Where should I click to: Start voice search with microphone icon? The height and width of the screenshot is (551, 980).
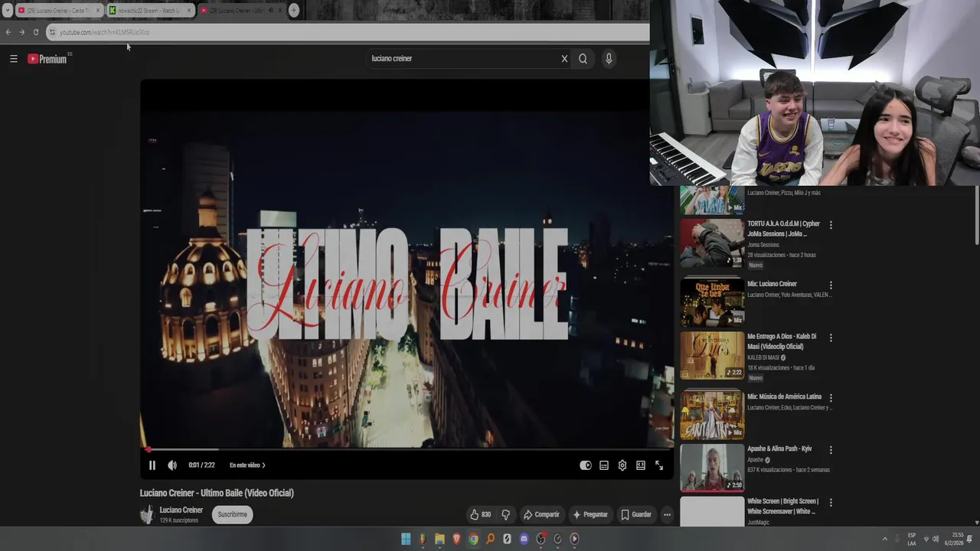coord(609,59)
